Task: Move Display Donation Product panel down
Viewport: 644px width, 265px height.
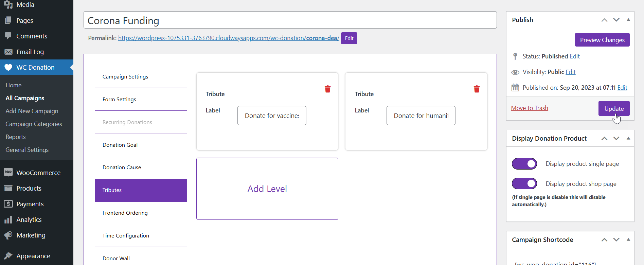Action: [x=616, y=139]
